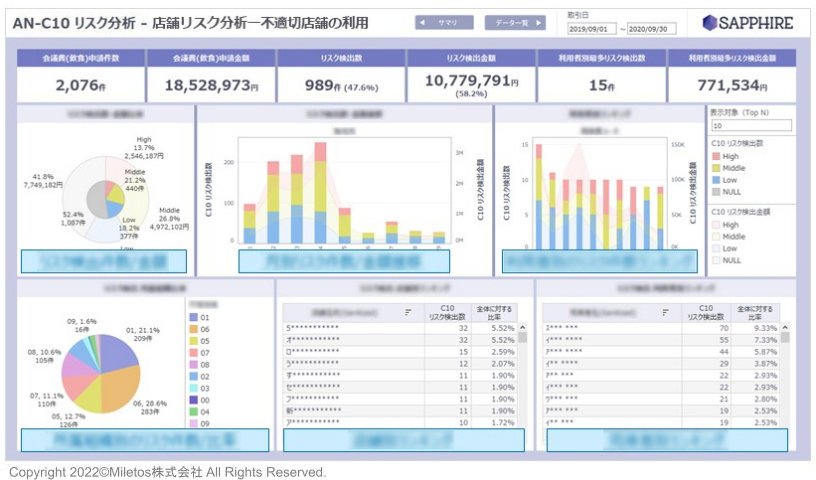Click the sort icon in store ranking header
The image size is (816, 480).
(x=408, y=312)
